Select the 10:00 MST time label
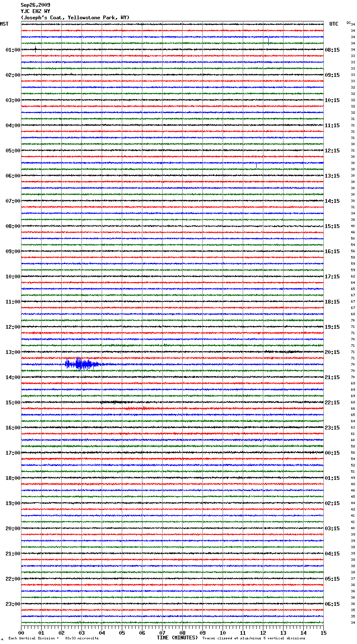The height and width of the screenshot is (644, 357). [x=13, y=277]
